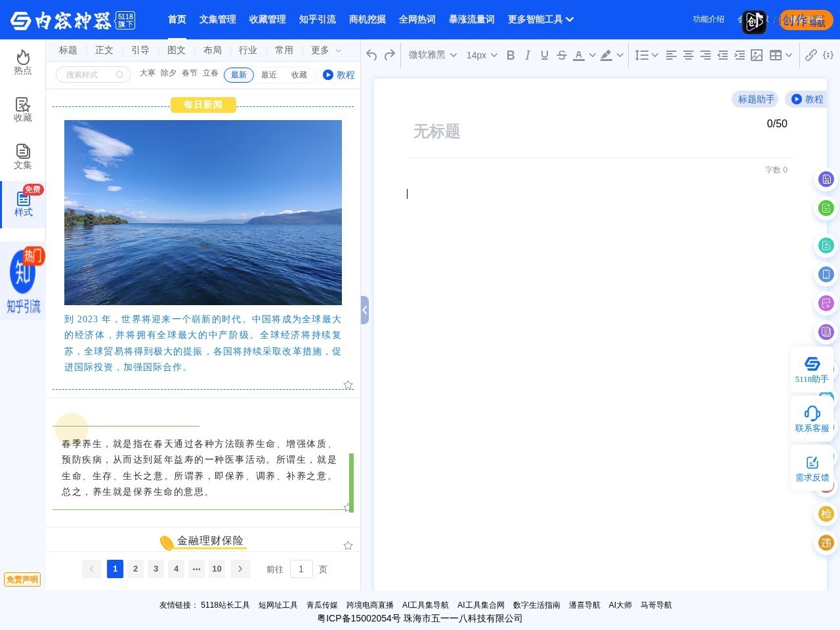Go to next page of styles
Image resolution: width=840 pixels, height=630 pixels.
click(240, 569)
